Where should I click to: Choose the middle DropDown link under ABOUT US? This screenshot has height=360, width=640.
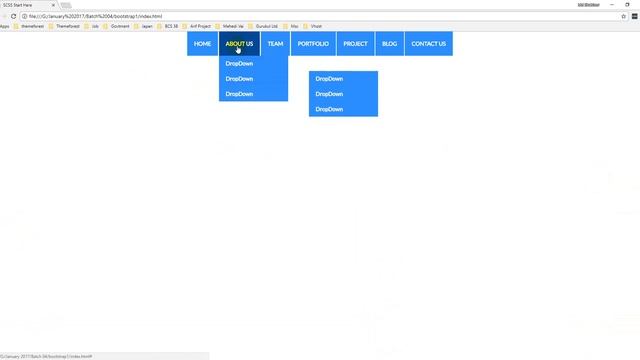pyautogui.click(x=253, y=78)
